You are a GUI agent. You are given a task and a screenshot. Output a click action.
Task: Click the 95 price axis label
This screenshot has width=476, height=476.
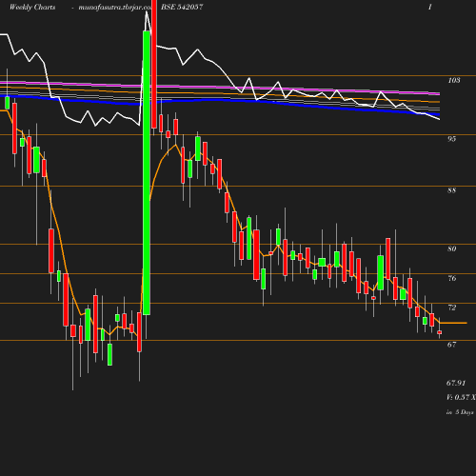pos(452,139)
